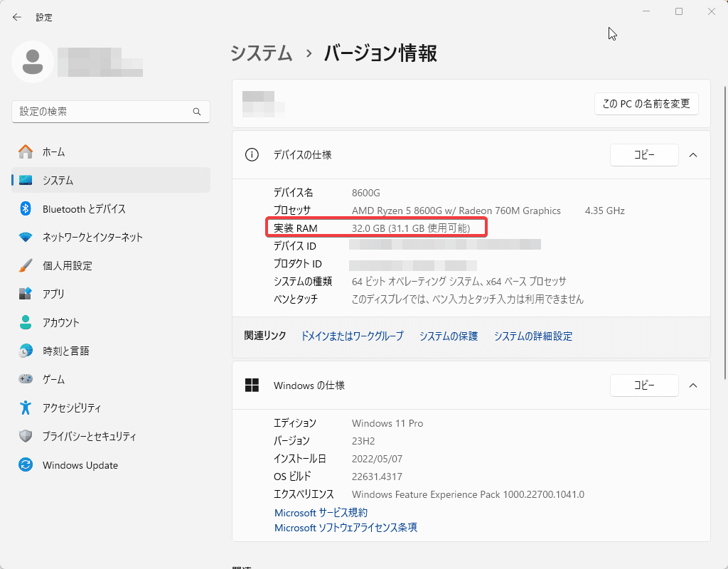The height and width of the screenshot is (569, 728).
Task: Click the AMD Ryzen 5 8600G processor text
Action: 456,211
